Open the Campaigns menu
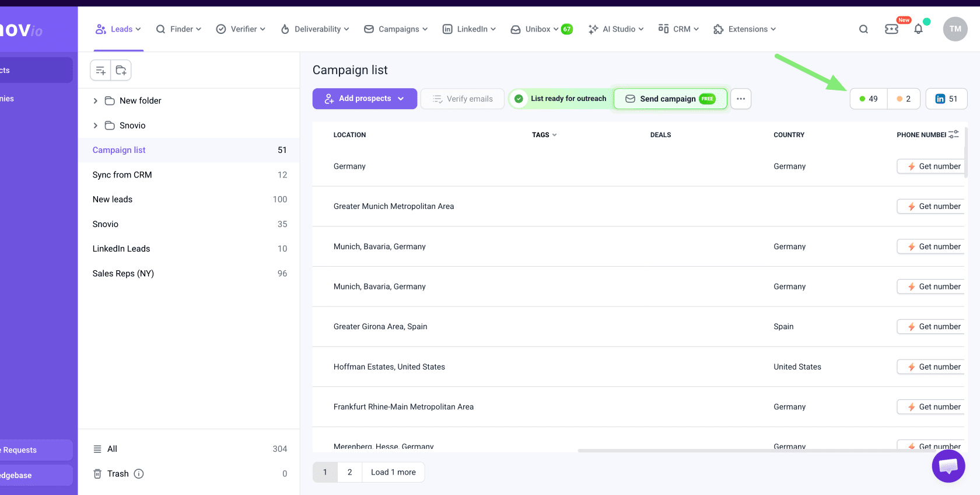Screen dimensions: 980x495 click(x=396, y=29)
